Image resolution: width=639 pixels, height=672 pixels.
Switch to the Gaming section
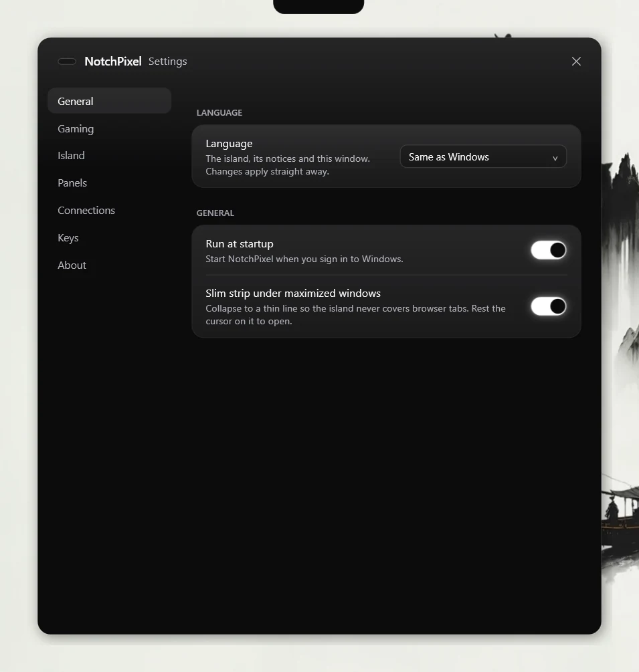(109, 128)
